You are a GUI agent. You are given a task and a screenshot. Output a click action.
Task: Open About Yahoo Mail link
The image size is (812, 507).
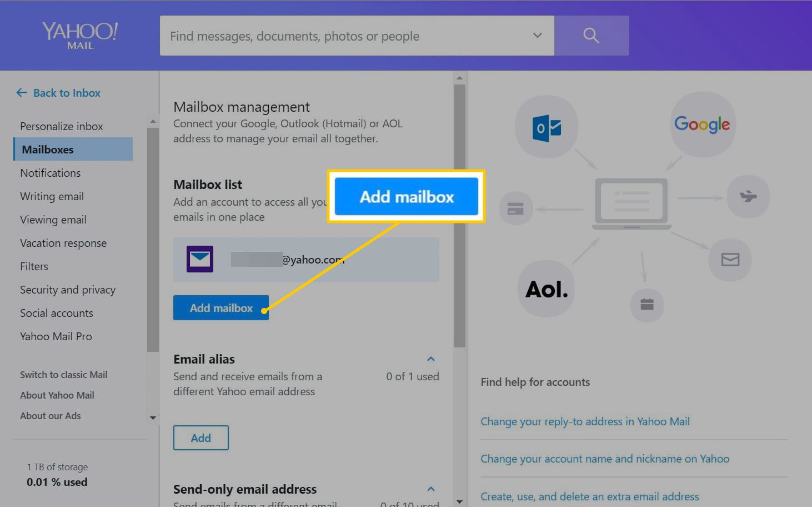click(57, 395)
